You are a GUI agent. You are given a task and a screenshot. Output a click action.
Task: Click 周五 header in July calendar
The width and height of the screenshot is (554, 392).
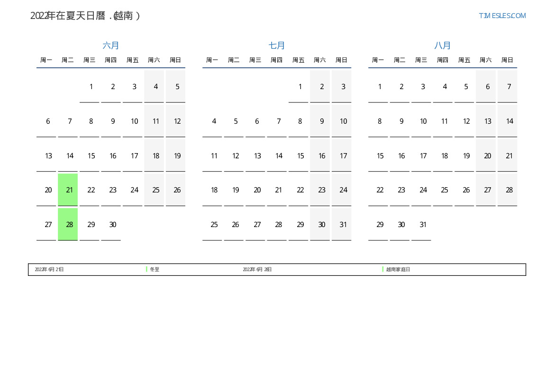point(298,60)
